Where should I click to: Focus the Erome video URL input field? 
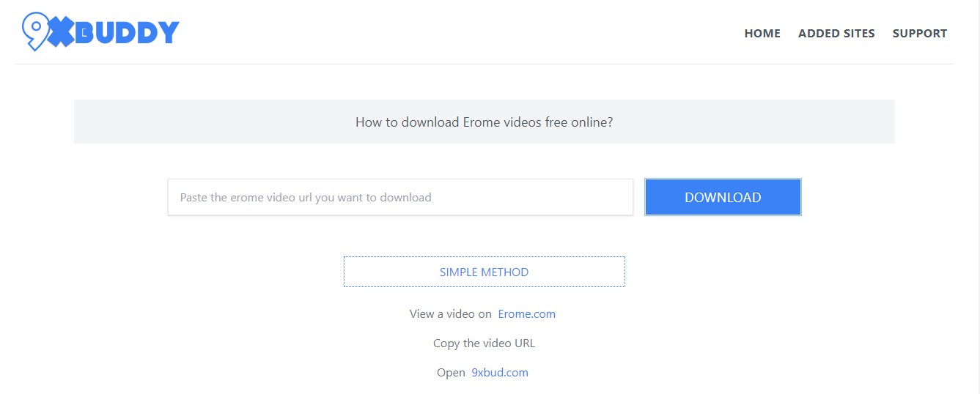click(400, 197)
